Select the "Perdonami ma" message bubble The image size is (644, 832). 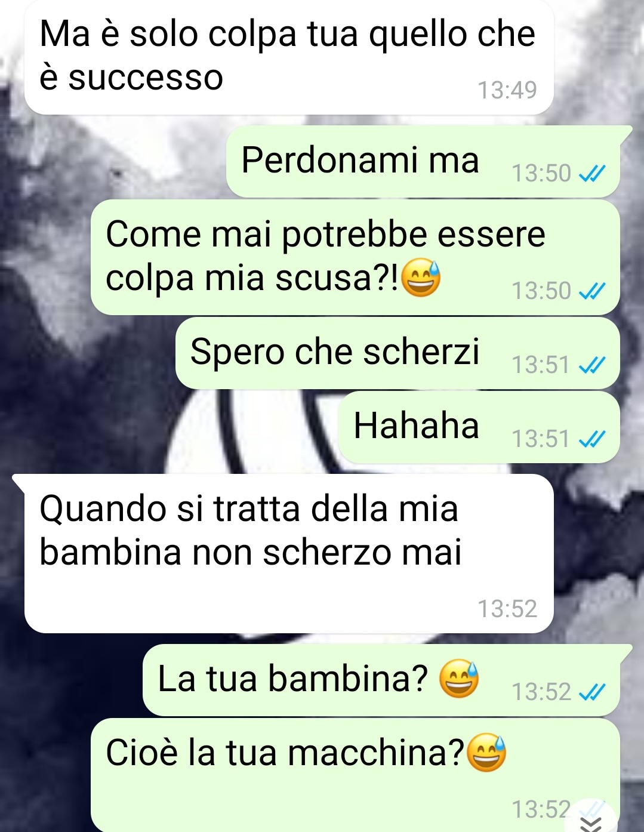pos(423,162)
